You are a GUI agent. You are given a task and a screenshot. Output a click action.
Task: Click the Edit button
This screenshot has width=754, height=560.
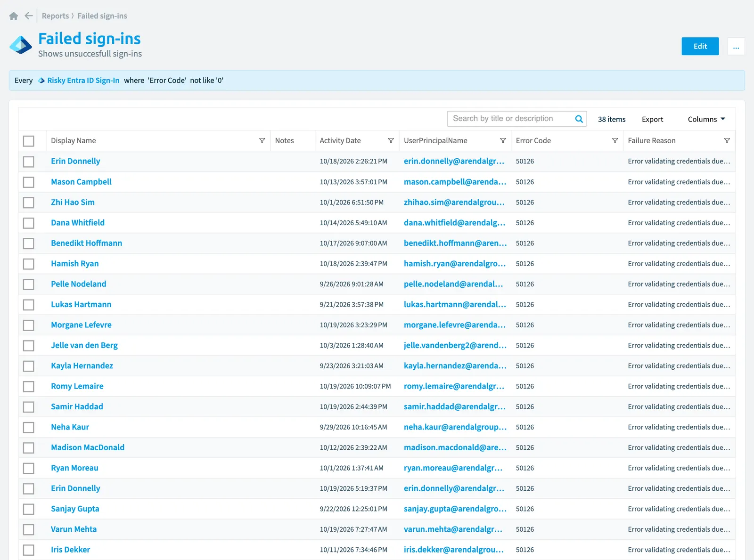tap(700, 46)
